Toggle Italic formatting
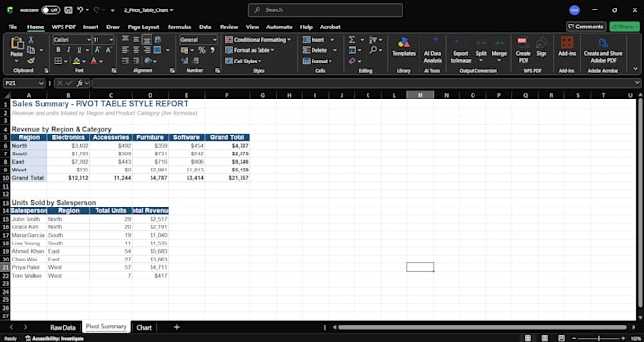 (68, 50)
